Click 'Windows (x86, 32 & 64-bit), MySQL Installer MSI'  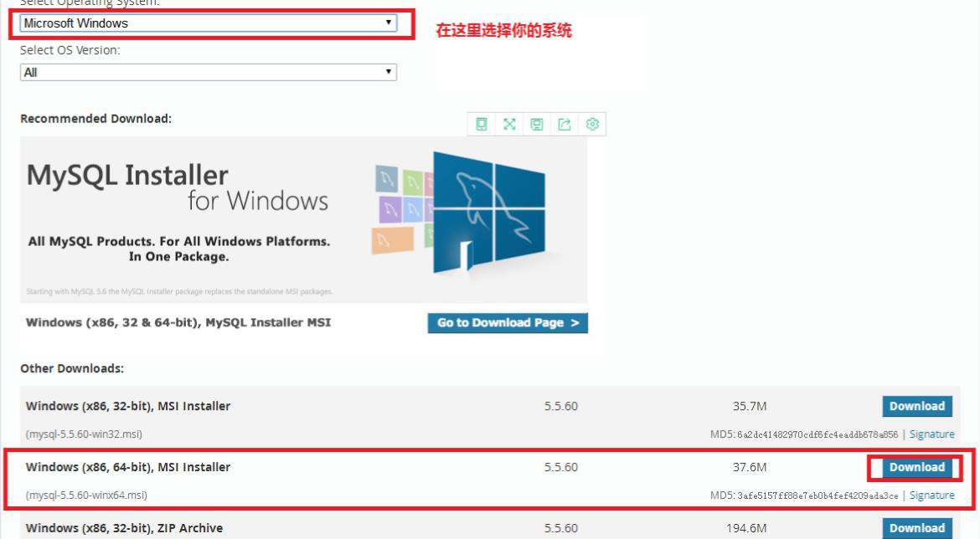coord(178,323)
